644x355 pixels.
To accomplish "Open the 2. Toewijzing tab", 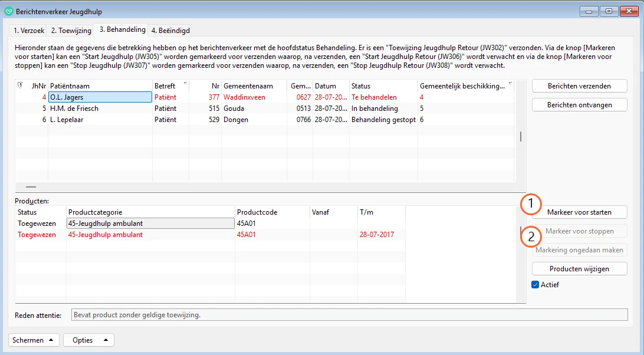I will point(71,31).
